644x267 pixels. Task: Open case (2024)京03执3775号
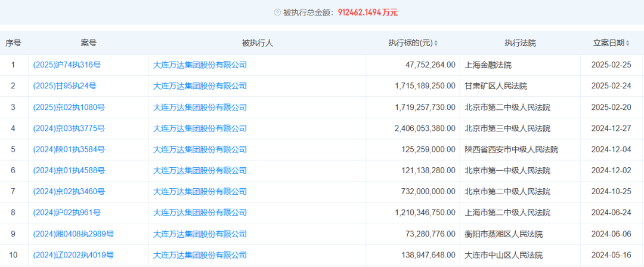pyautogui.click(x=69, y=128)
